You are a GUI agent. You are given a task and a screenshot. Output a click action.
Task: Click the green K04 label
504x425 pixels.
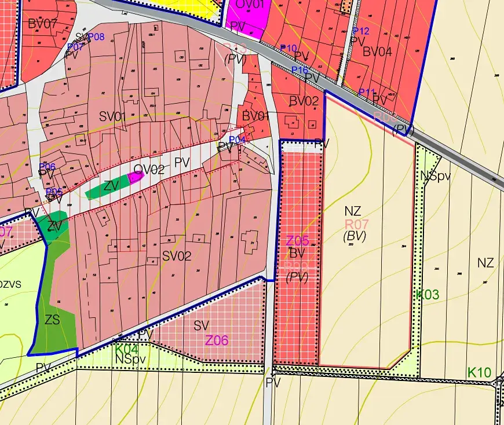[x=126, y=349]
